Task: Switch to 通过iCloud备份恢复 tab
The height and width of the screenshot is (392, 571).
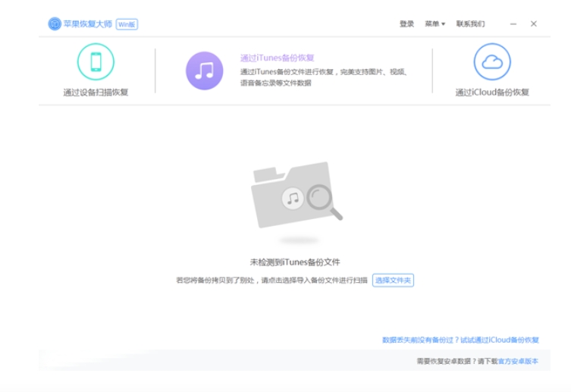Action: point(492,93)
